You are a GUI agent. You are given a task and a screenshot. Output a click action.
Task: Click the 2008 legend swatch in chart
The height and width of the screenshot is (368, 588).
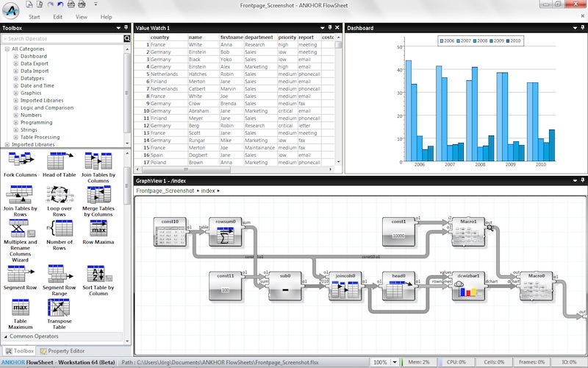(x=475, y=41)
